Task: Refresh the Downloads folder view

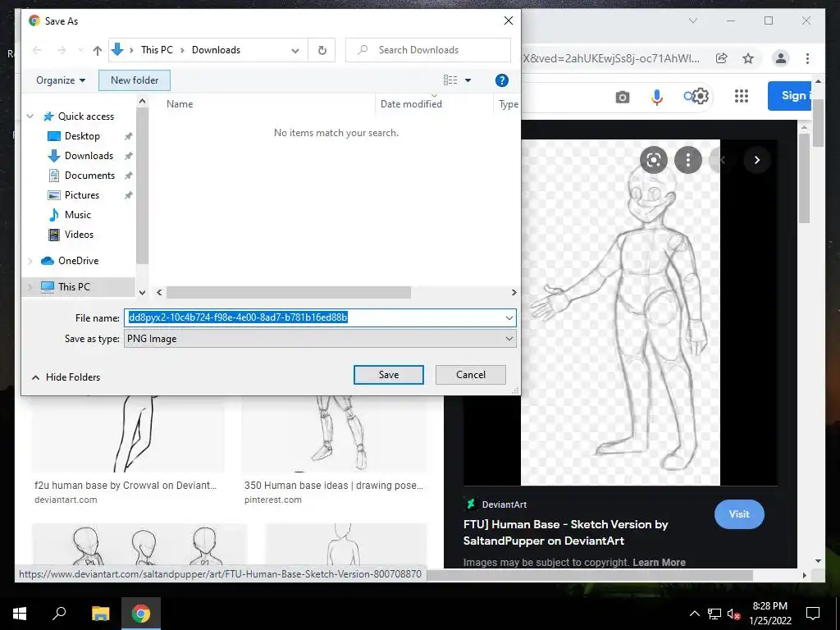Action: (x=322, y=50)
